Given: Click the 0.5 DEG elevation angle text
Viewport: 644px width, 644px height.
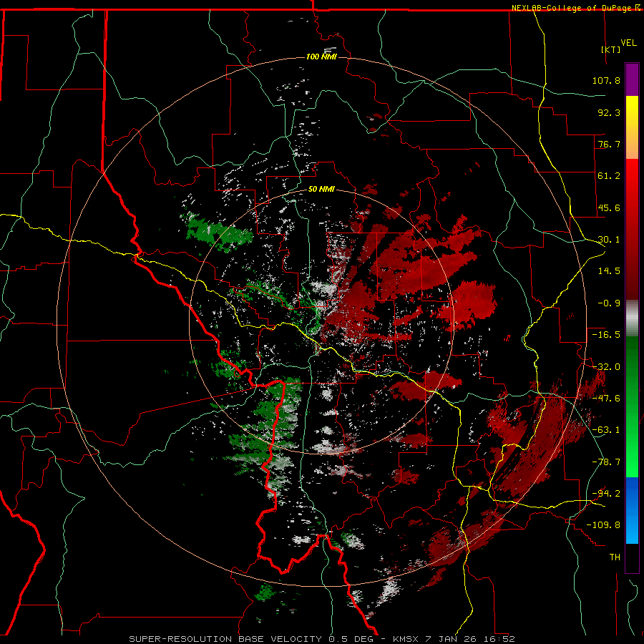Looking at the screenshot, I should [351, 639].
